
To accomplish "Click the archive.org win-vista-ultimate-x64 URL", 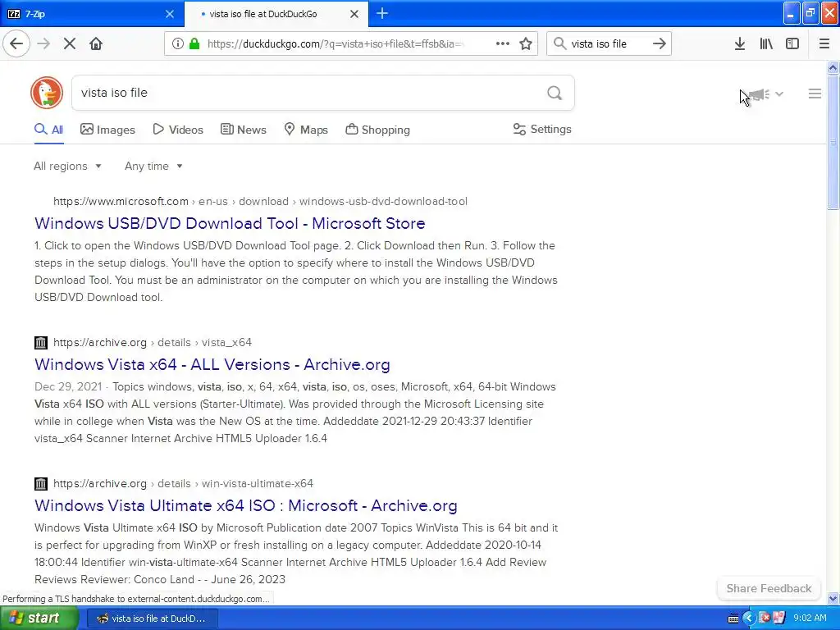I will click(183, 483).
